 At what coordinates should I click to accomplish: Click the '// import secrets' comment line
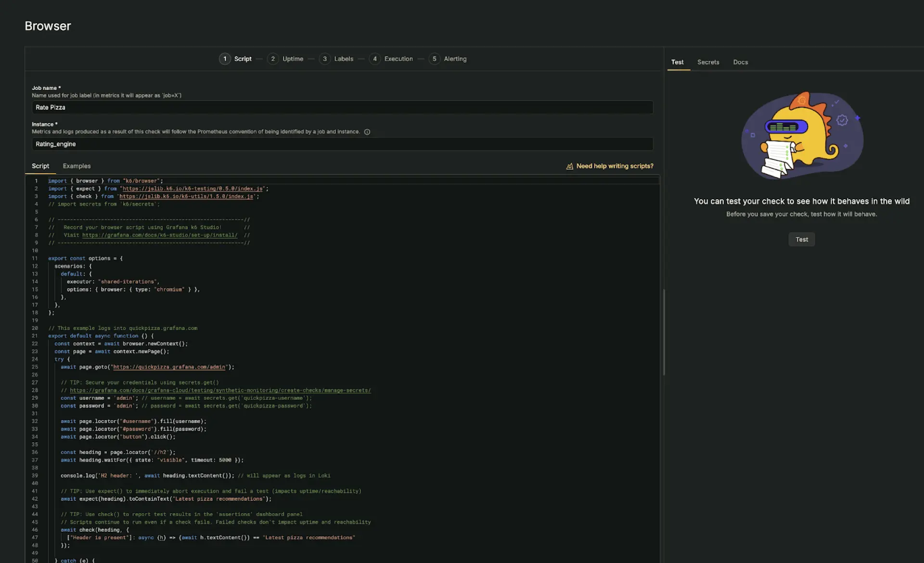tap(104, 204)
